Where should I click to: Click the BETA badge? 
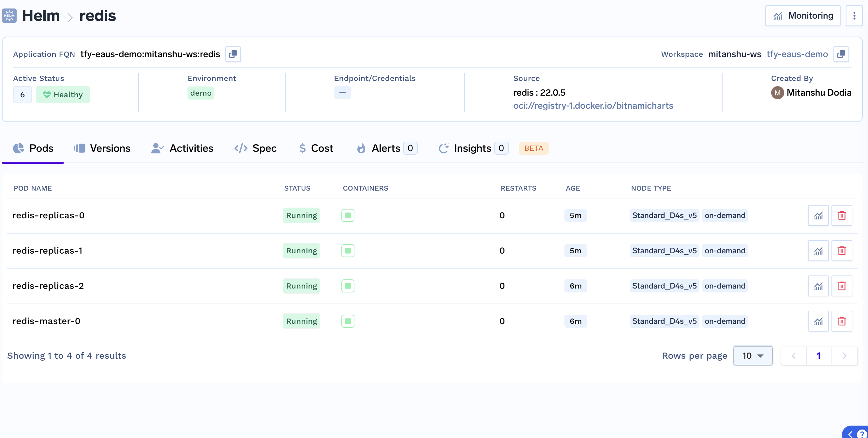tap(534, 149)
